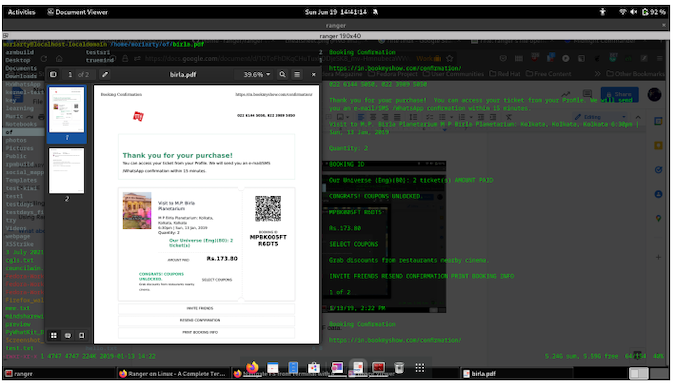Open 'User Communities' bookmarks folder in Firefox
The height and width of the screenshot is (389, 675).
(x=453, y=74)
